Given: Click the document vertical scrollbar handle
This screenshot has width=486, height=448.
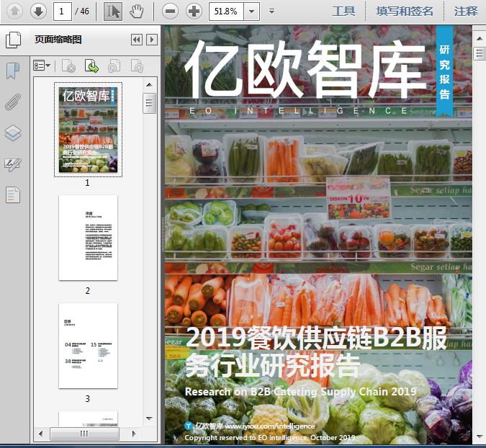Looking at the screenshot, I should tap(480, 53).
